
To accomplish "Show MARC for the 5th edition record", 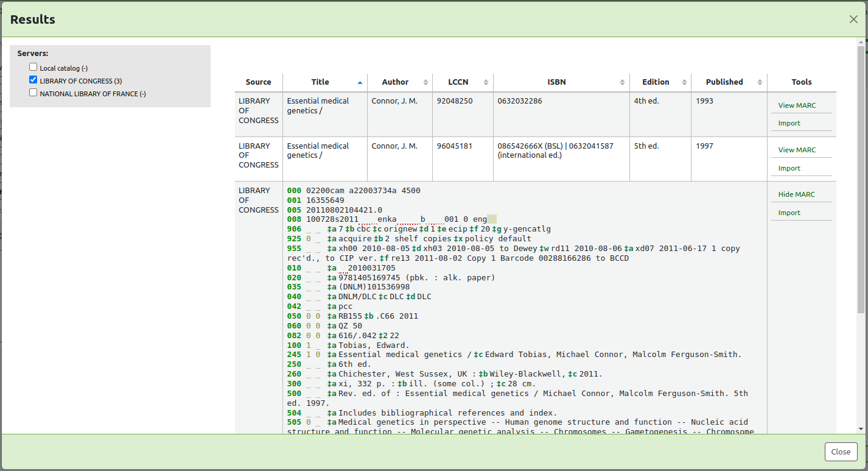I will pyautogui.click(x=797, y=149).
